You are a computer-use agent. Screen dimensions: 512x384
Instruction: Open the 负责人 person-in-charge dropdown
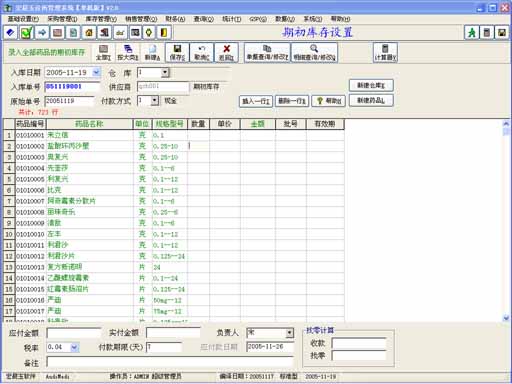[x=289, y=332]
